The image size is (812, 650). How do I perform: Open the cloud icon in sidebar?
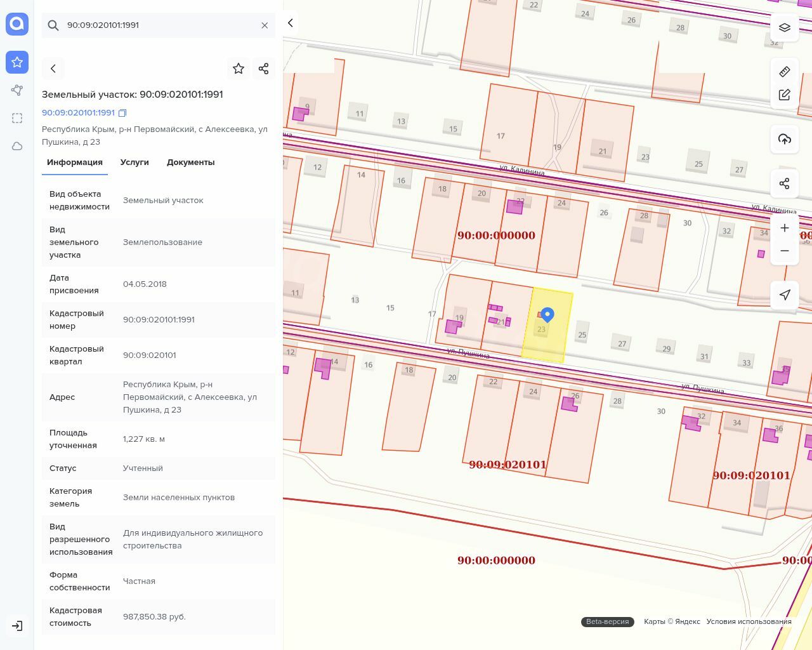click(x=17, y=146)
